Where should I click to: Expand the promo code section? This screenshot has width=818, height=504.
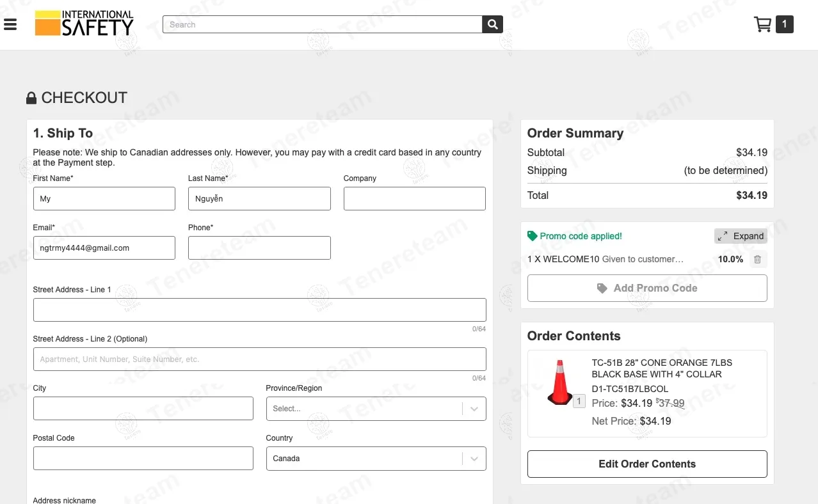tap(741, 236)
